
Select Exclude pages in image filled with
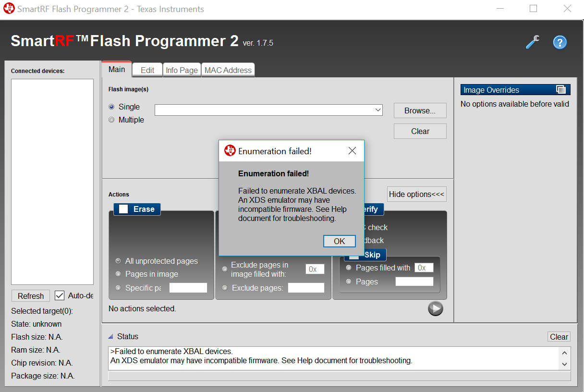coord(225,269)
